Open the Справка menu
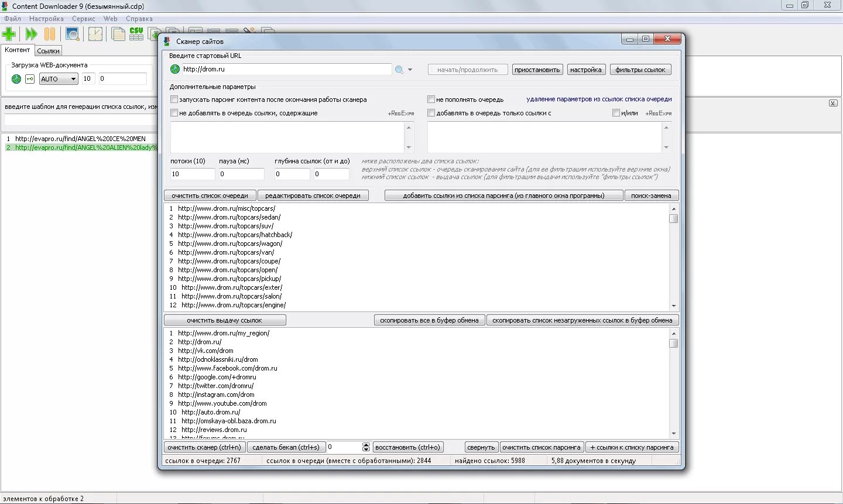 point(139,19)
